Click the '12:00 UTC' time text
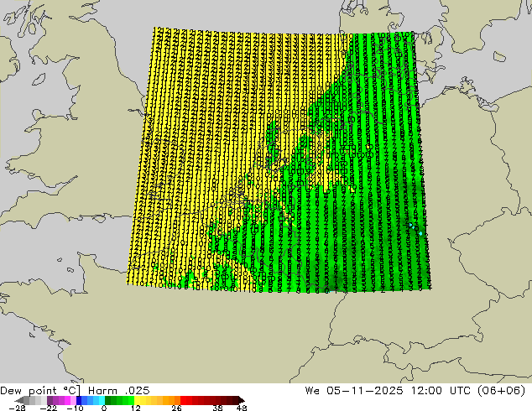The width and height of the screenshot is (532, 411). (441, 391)
